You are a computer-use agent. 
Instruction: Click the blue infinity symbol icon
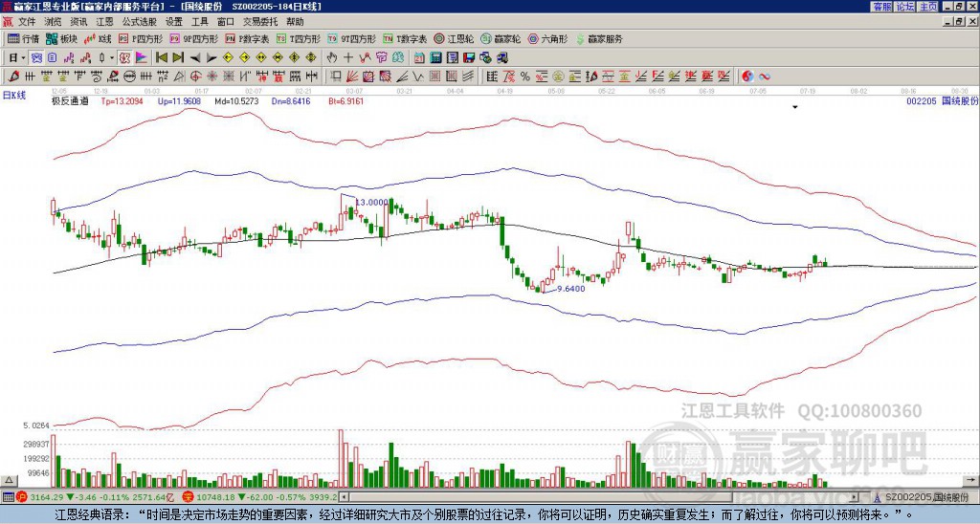(x=766, y=76)
